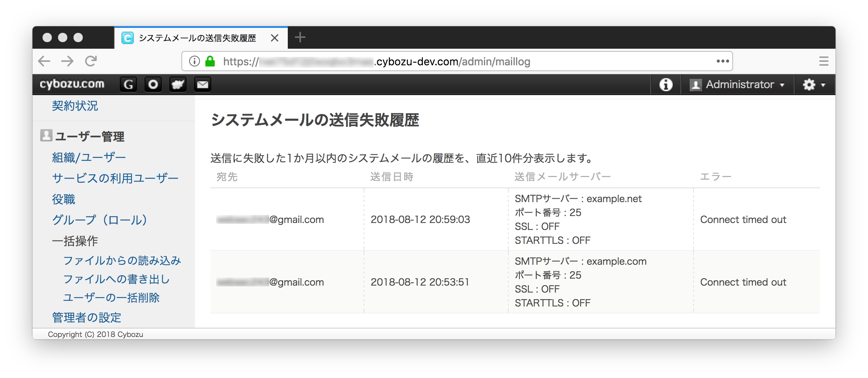Open the browser hamburger menu
Screen dimensions: 868x378
pyautogui.click(x=824, y=61)
